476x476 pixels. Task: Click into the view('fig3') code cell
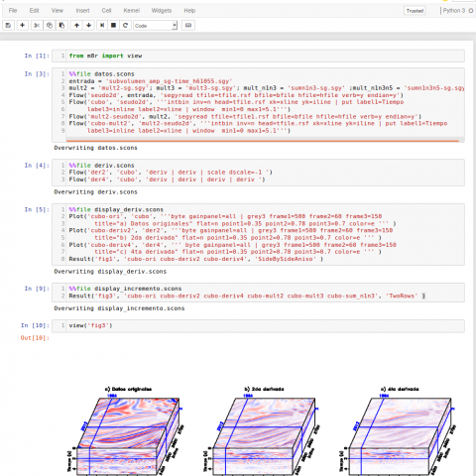click(258, 326)
